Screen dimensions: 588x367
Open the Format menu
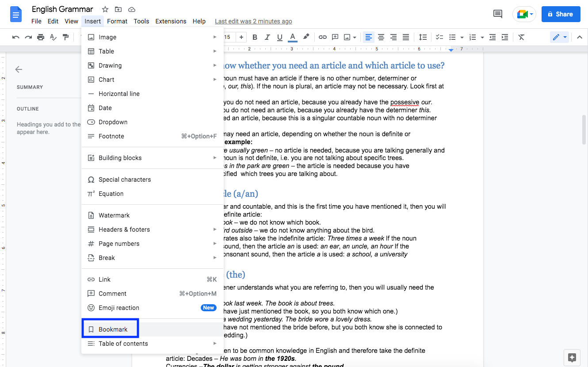tap(117, 21)
